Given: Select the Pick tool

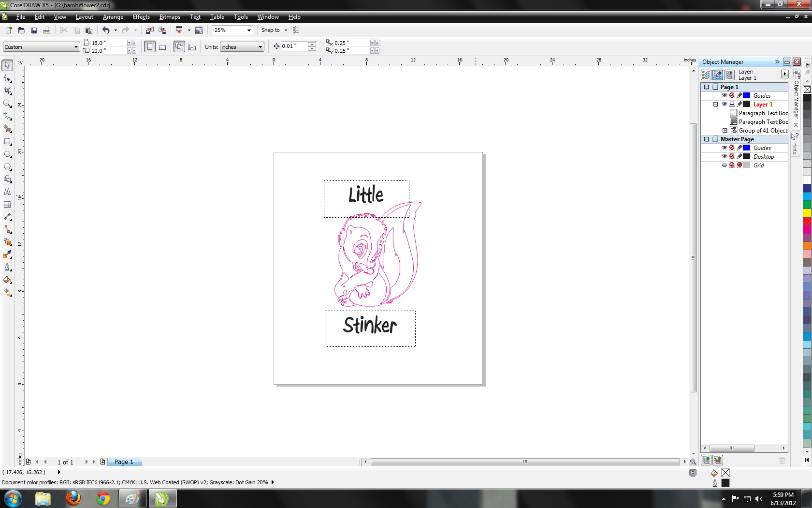Looking at the screenshot, I should point(7,65).
